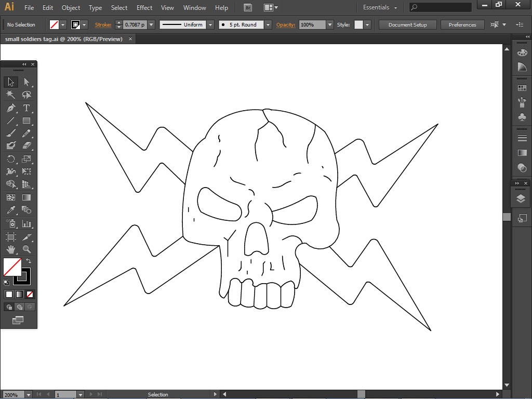
Task: Select the Pencil tool
Action: coord(26,133)
